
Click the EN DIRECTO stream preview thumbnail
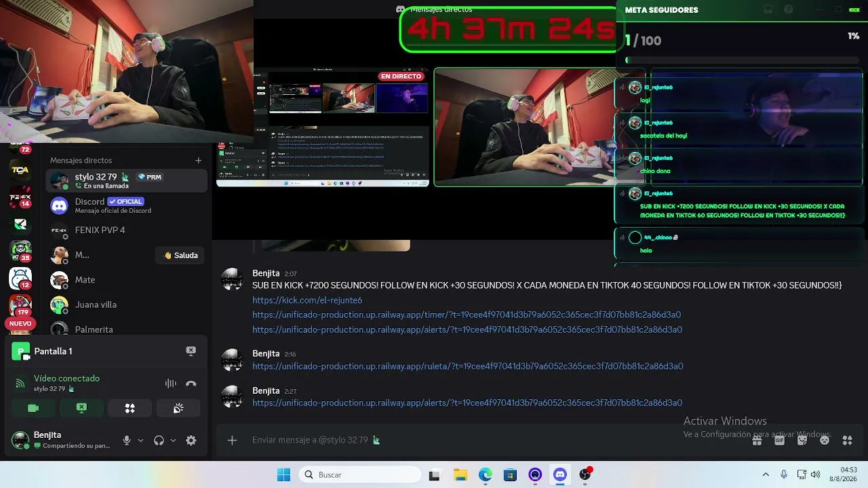point(323,126)
